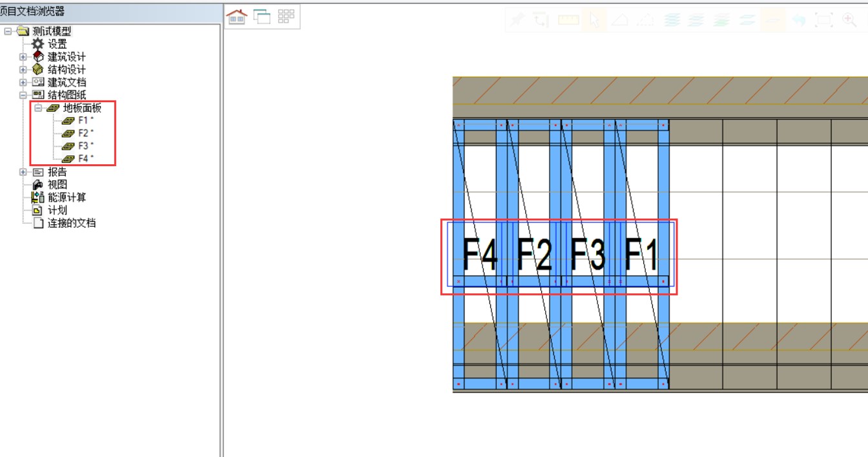Expand the 建筑文档 node
The image size is (868, 457).
tap(23, 82)
